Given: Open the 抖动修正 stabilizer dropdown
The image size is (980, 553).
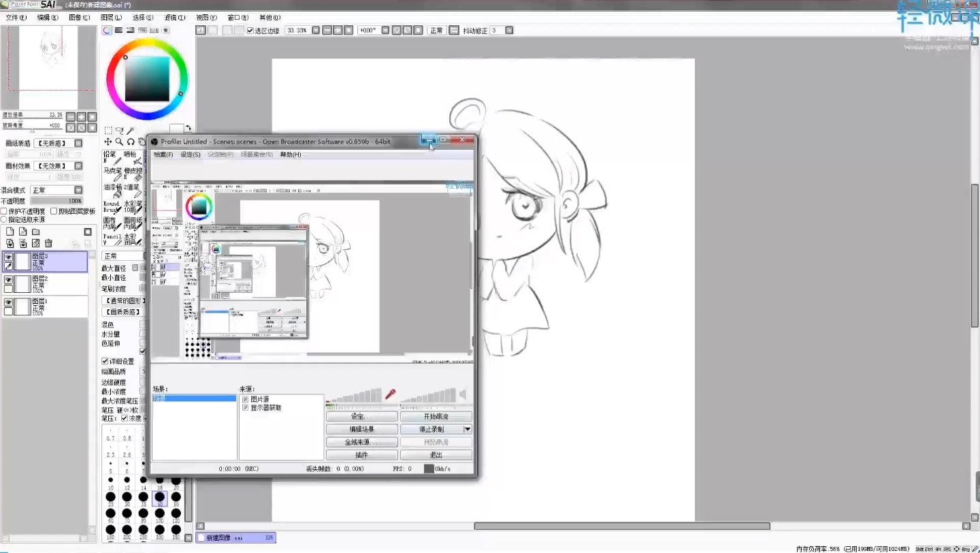Looking at the screenshot, I should click(x=509, y=30).
